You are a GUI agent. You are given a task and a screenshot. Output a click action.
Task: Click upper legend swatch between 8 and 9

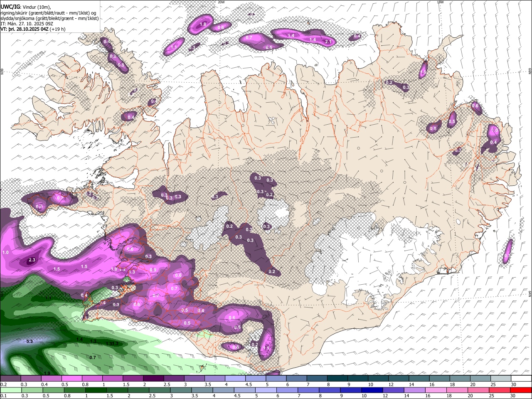pos(337,378)
